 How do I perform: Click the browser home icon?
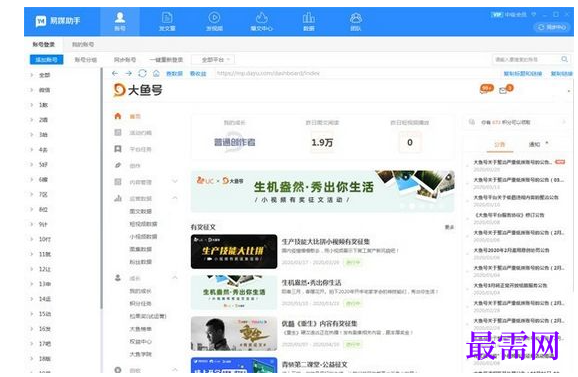tap(156, 73)
